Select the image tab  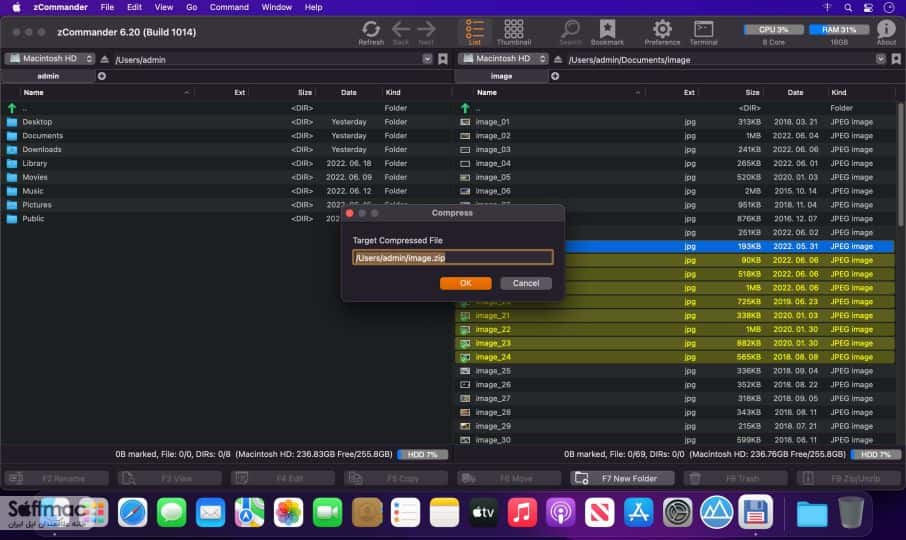pos(502,76)
